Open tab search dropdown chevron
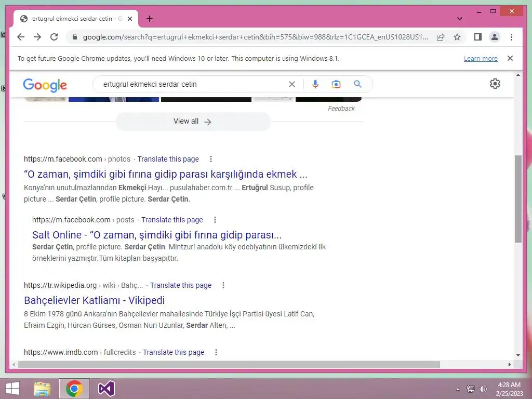The width and height of the screenshot is (532, 399). tap(460, 19)
